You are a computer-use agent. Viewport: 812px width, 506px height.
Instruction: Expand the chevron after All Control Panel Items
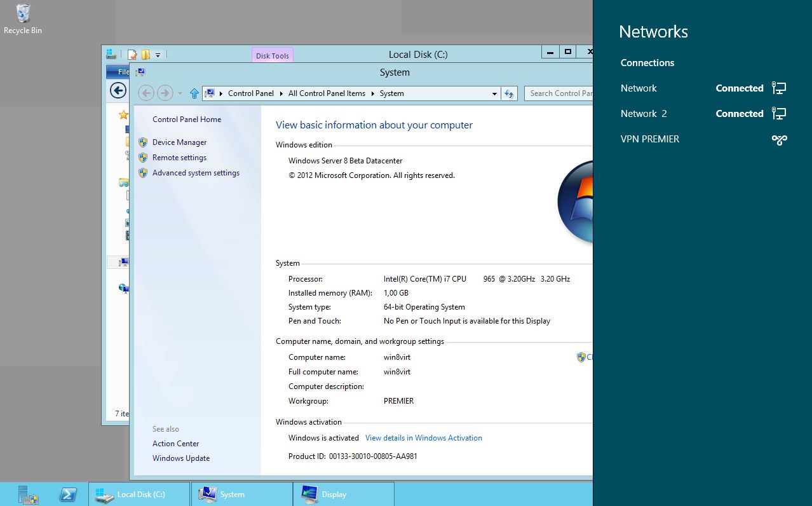373,93
